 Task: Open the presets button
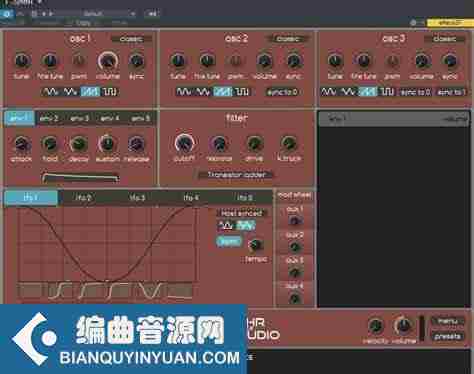coord(447,336)
